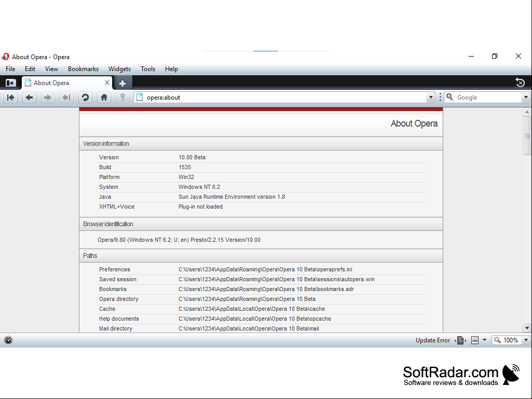Click the Windows NT 6.2 system value
Screen dimensions: 532x399
[199, 187]
